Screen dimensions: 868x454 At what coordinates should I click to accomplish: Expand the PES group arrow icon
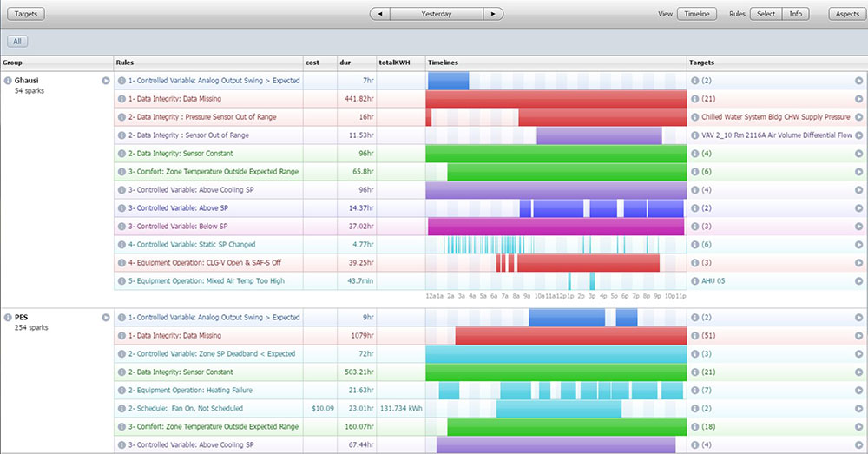(x=106, y=317)
